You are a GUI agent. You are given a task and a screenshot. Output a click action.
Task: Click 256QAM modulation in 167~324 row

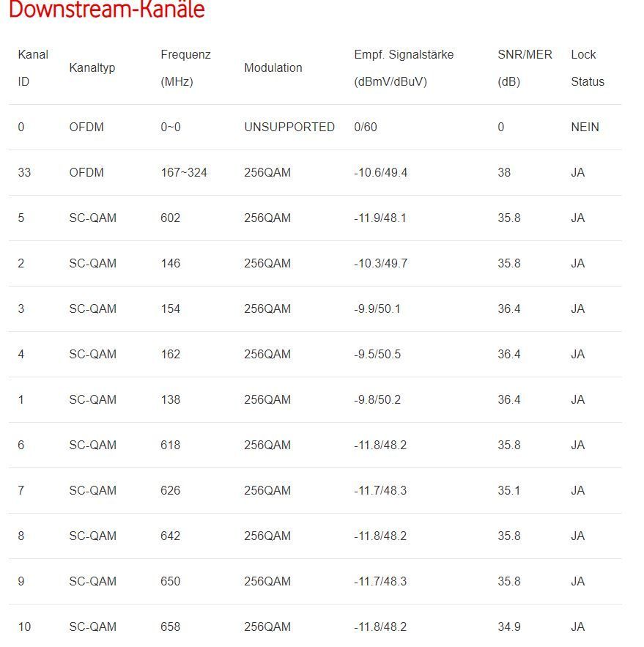point(267,172)
